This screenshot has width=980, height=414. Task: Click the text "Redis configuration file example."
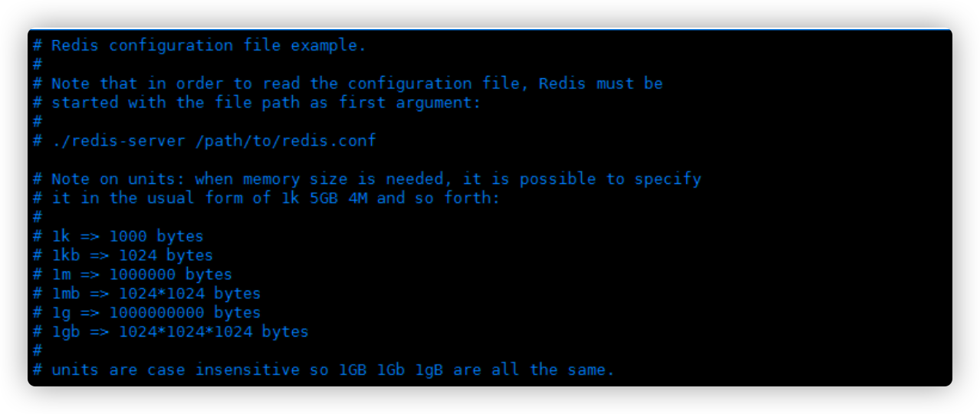click(209, 45)
